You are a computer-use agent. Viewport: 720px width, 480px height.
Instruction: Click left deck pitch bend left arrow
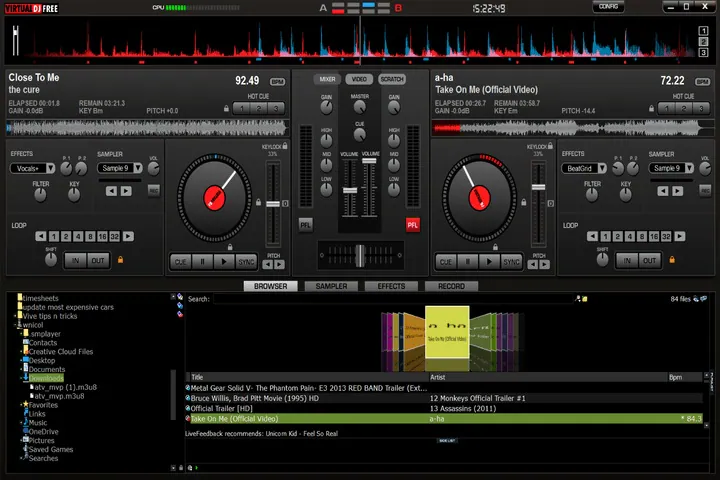[267, 265]
